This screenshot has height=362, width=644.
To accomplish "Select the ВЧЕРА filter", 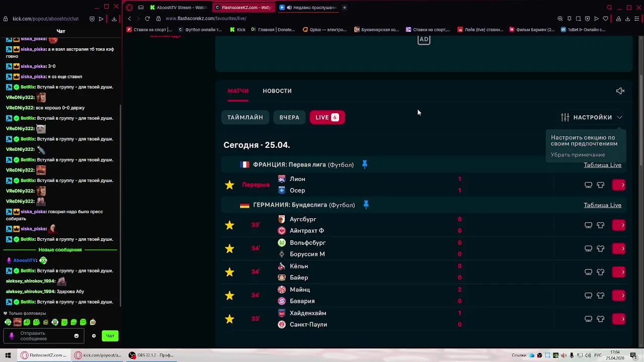I will pos(289,117).
